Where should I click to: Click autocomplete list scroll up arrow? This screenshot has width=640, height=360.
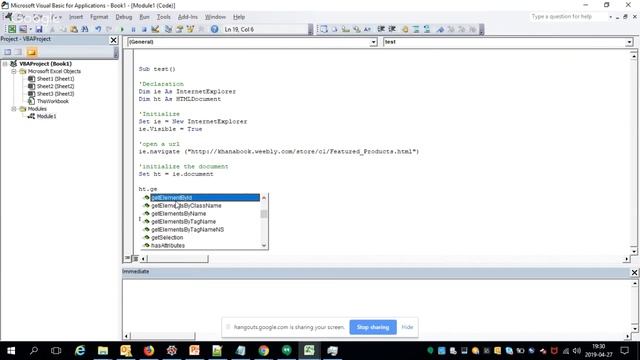click(x=264, y=198)
